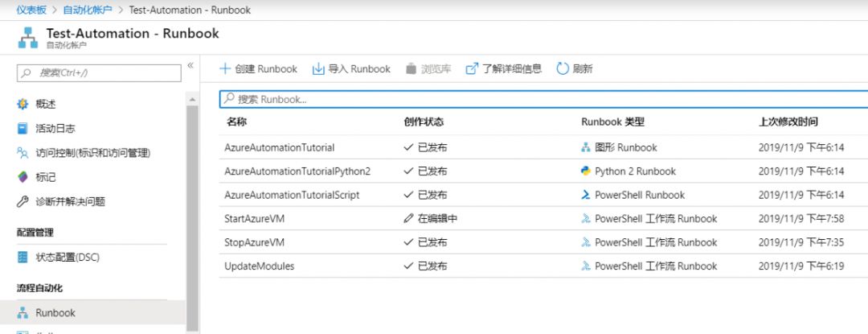Click the 创建 Runbook button
Image resolution: width=868 pixels, height=334 pixels.
259,68
